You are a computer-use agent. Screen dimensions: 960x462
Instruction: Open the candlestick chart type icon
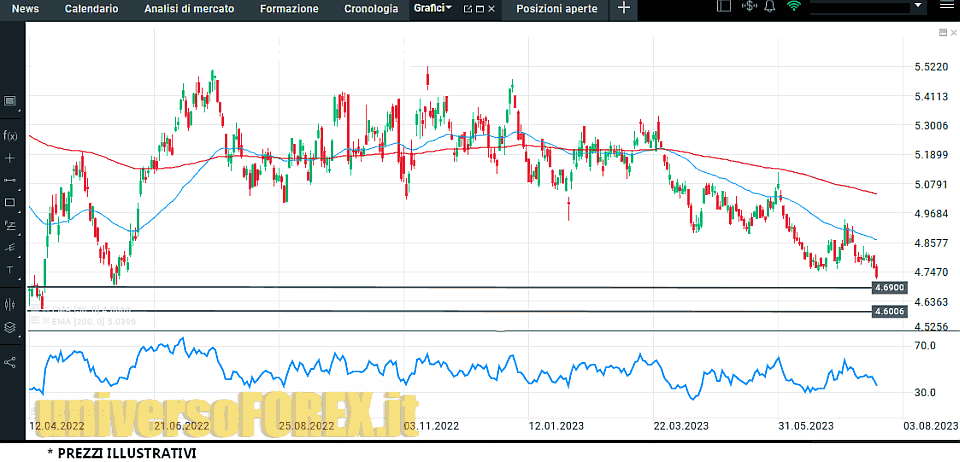(x=10, y=304)
